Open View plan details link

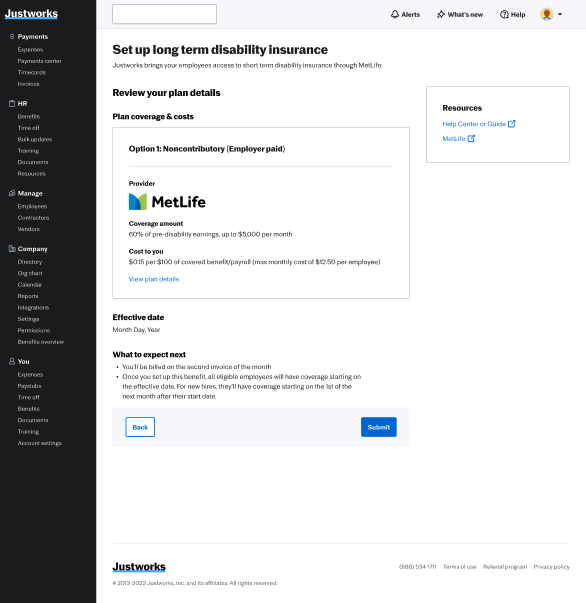coord(154,279)
